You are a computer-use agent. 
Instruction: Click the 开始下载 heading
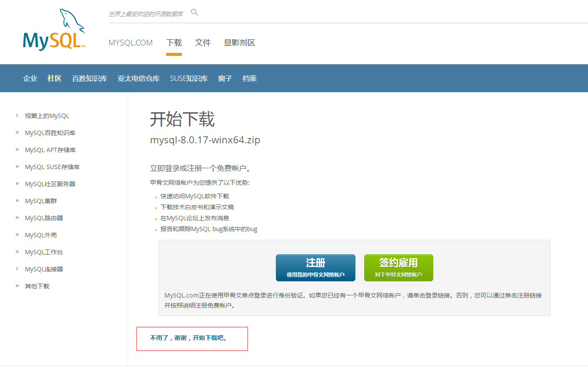[182, 119]
